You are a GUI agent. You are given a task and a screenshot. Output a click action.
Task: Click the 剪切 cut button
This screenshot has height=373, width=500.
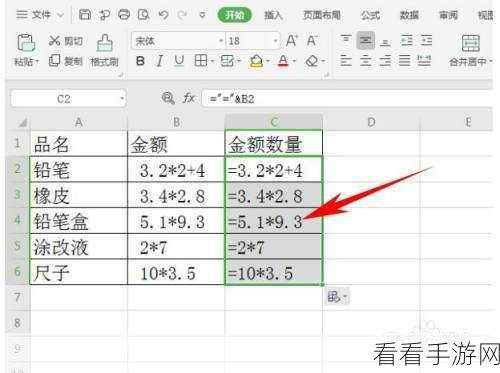pos(66,41)
